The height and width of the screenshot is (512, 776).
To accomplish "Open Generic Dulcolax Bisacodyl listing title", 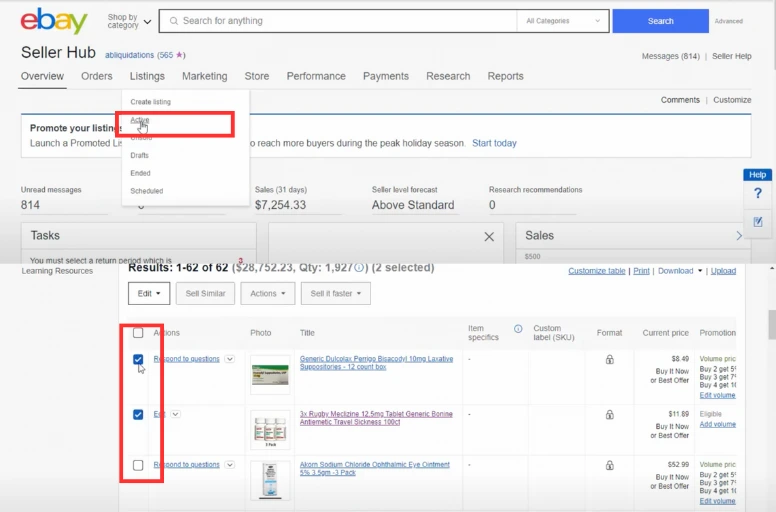I will tap(376, 363).
